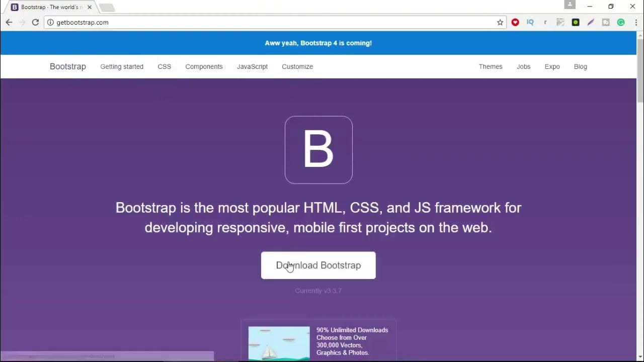Click the Currently v3.3.7 version text

tap(318, 291)
